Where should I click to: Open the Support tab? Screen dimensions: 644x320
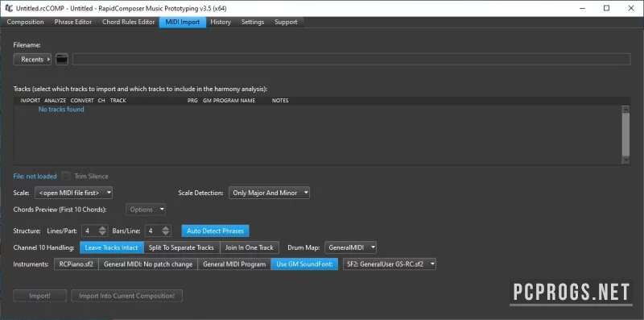click(286, 23)
